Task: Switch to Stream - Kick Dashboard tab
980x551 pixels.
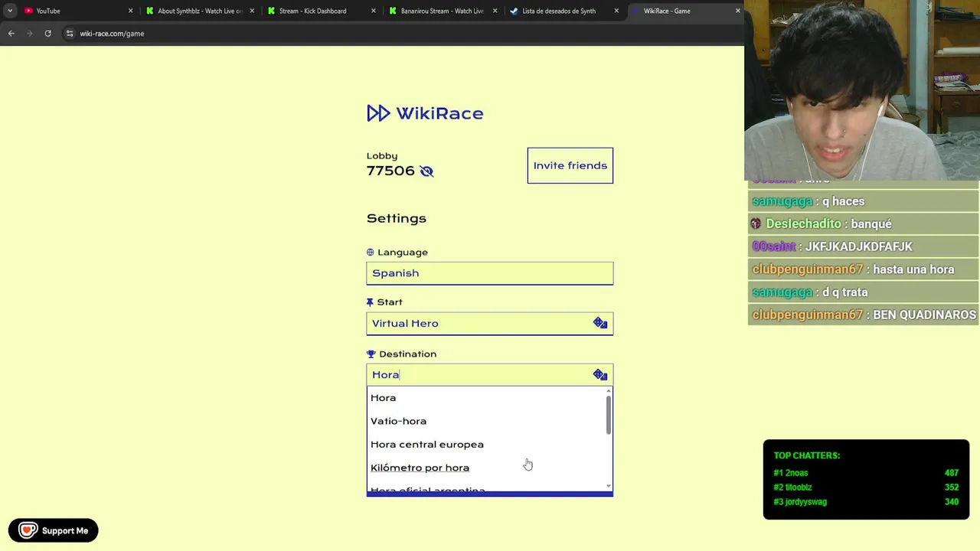Action: click(x=320, y=11)
